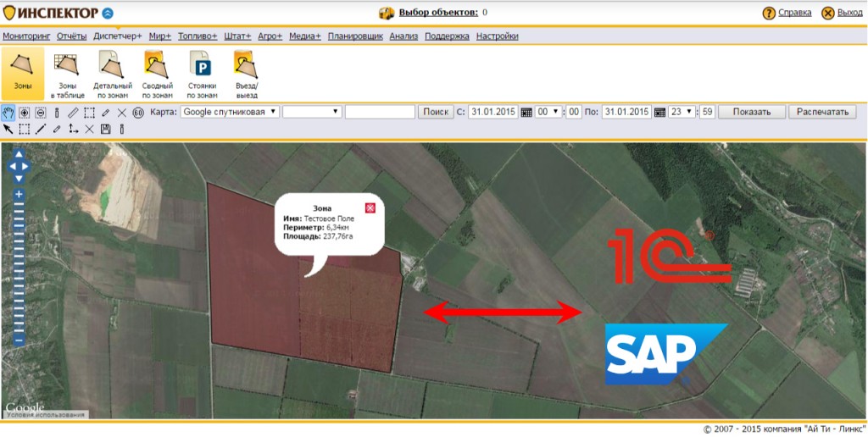Image resolution: width=868 pixels, height=437 pixels.
Task: Open the Топливо+ menu
Action: click(x=198, y=36)
